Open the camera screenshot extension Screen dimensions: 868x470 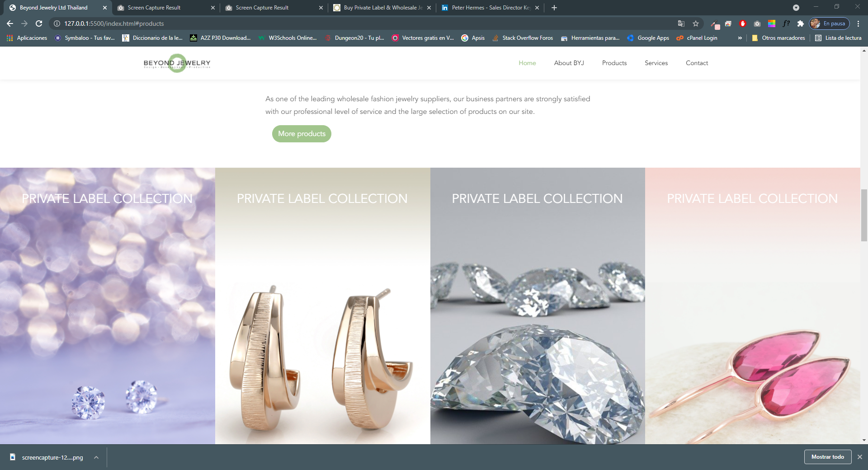pyautogui.click(x=758, y=23)
